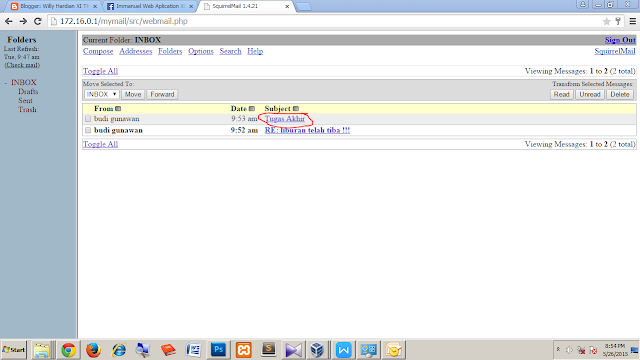Viewport: 640px width, 360px height.
Task: Open the Compose link
Action: (x=98, y=51)
